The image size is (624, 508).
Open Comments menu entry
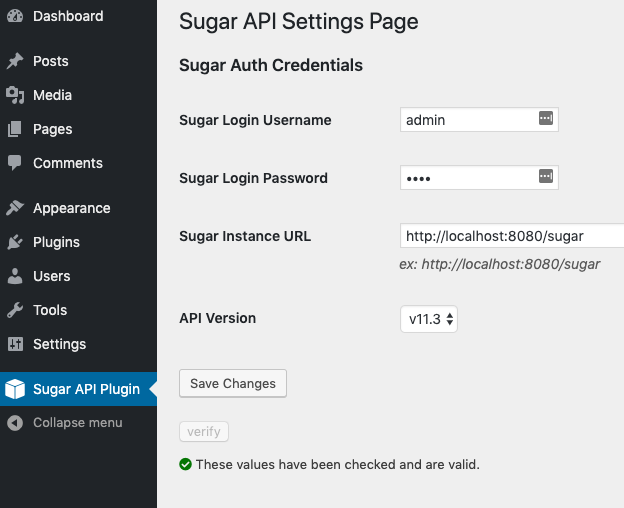(x=78, y=163)
